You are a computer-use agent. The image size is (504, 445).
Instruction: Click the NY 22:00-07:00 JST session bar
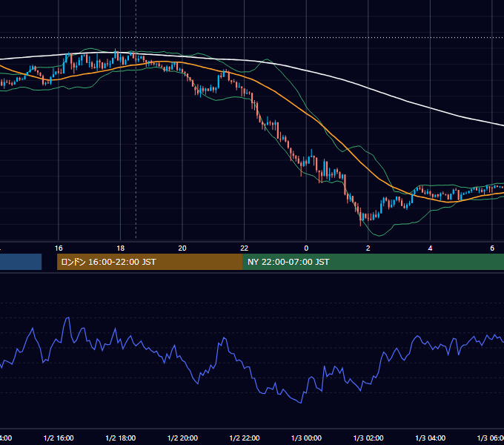pos(373,262)
